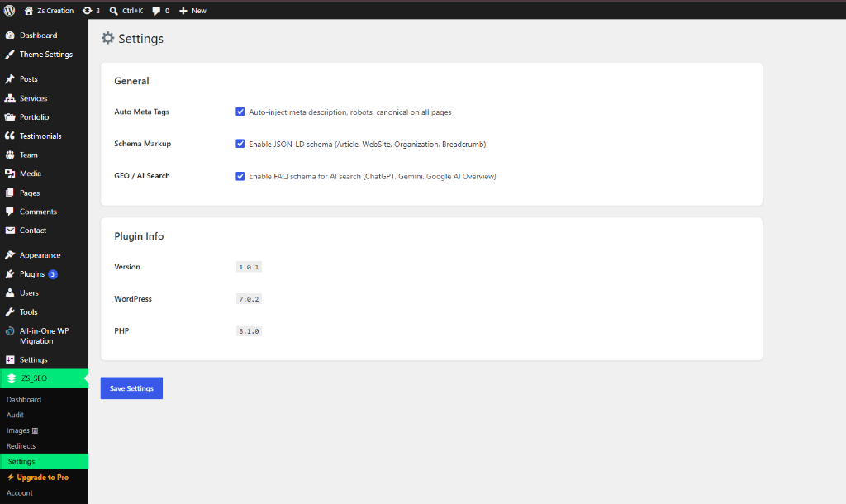
Task: Open the Portfolio menu item
Action: click(35, 117)
